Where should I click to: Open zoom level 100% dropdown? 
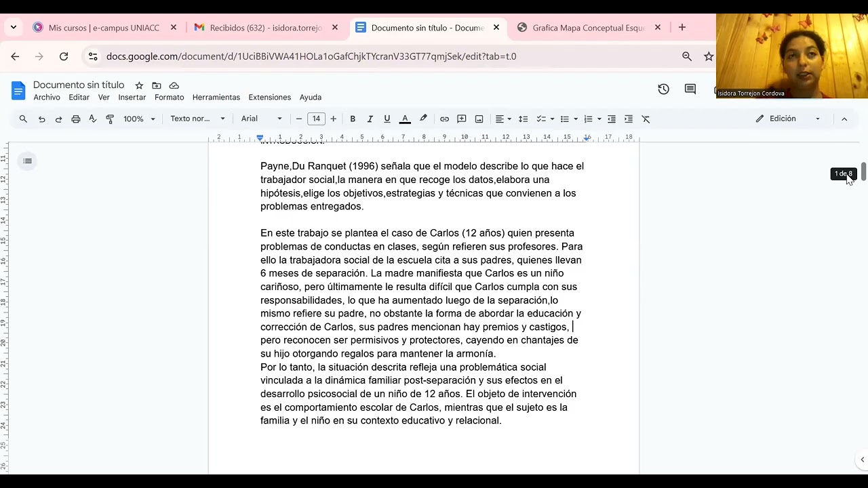[x=139, y=119]
